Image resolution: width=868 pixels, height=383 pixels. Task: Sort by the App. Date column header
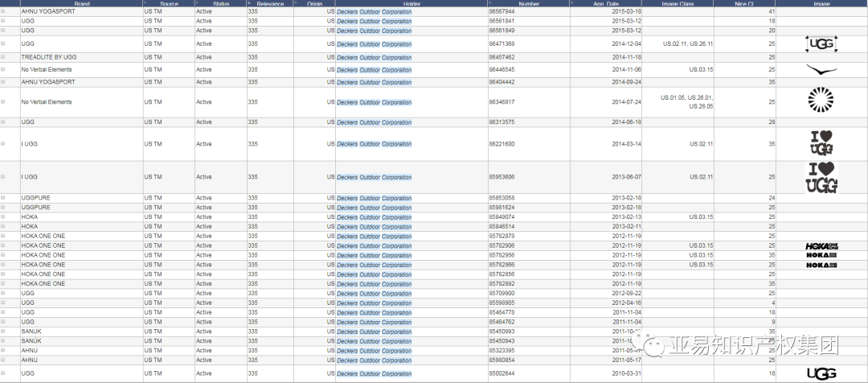(x=606, y=3)
